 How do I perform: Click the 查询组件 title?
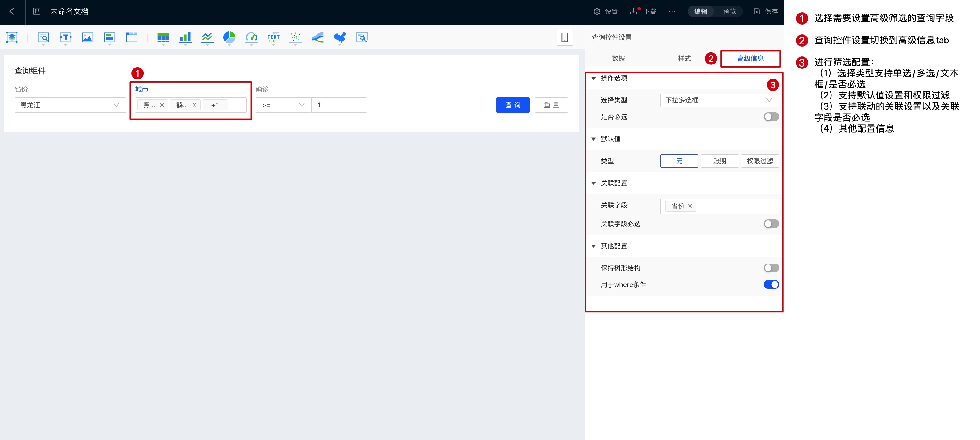coord(30,71)
